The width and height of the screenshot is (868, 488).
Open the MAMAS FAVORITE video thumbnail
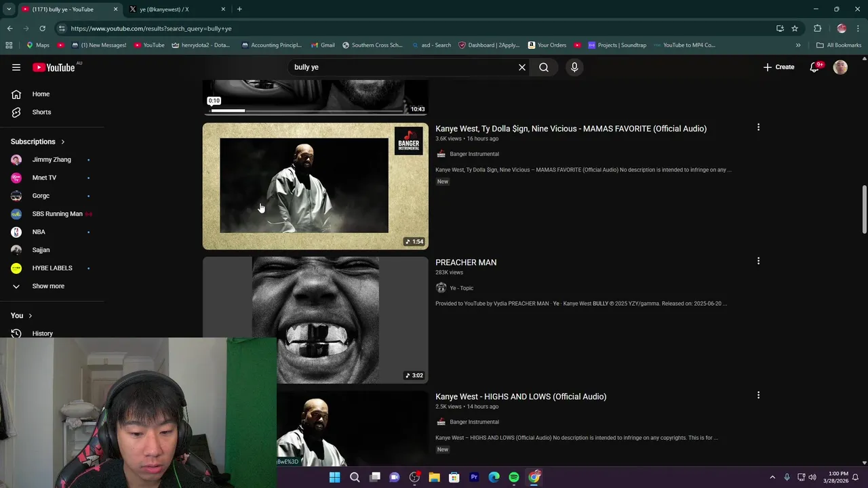click(315, 186)
